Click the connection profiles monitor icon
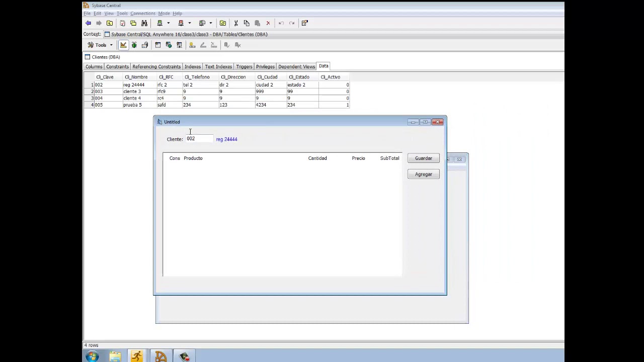The width and height of the screenshot is (644, 362). 202,23
